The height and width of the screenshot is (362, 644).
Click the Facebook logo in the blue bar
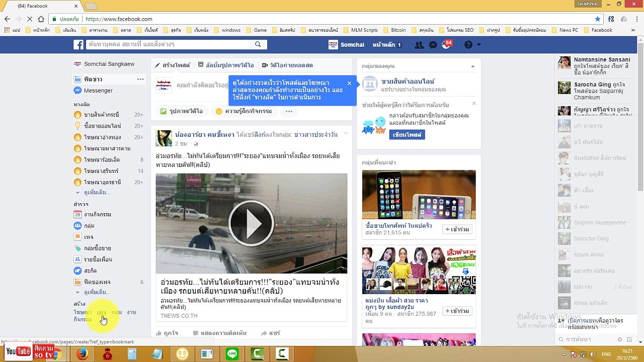pyautogui.click(x=78, y=45)
